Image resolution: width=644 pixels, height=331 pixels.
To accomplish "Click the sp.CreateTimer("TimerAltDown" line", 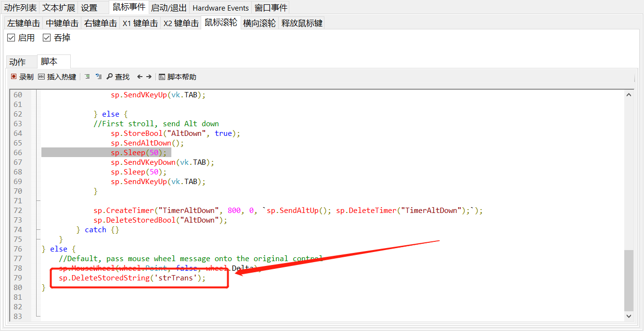I will click(x=288, y=211).
